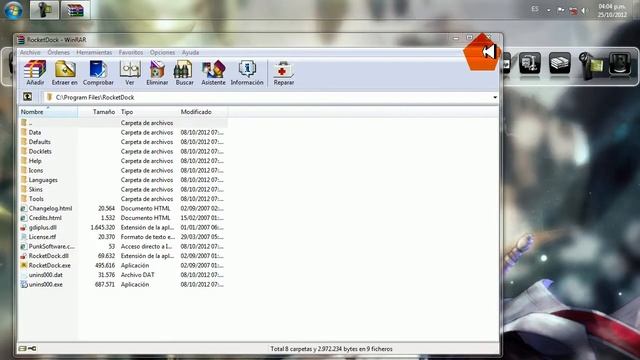This screenshot has height=360, width=640.
Task: Click 'Formato de texto e...' type cell
Action: click(148, 237)
